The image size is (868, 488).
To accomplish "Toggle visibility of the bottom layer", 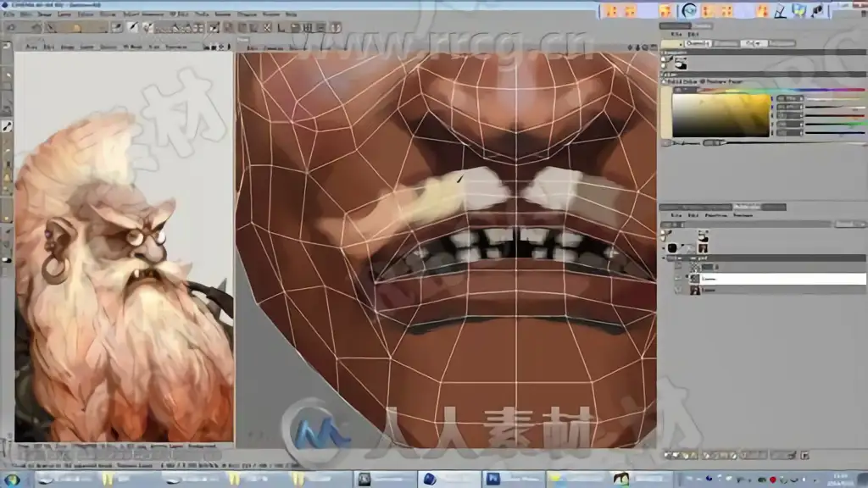I will [x=678, y=290].
